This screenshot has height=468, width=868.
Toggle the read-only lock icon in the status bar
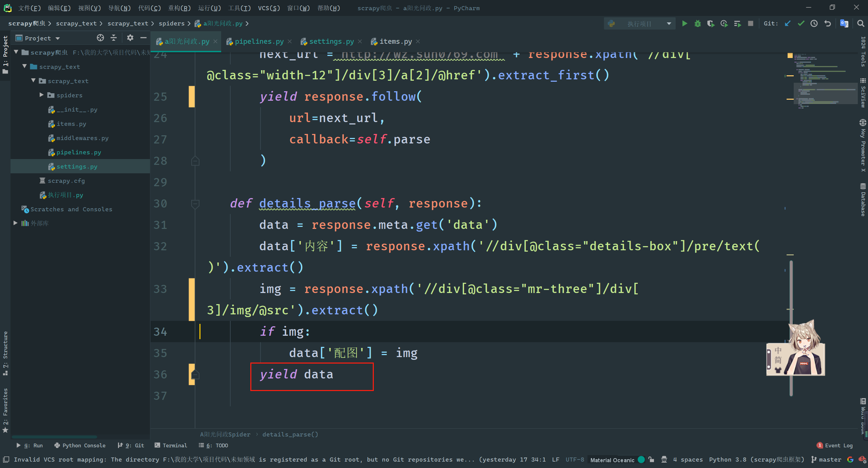(651, 460)
